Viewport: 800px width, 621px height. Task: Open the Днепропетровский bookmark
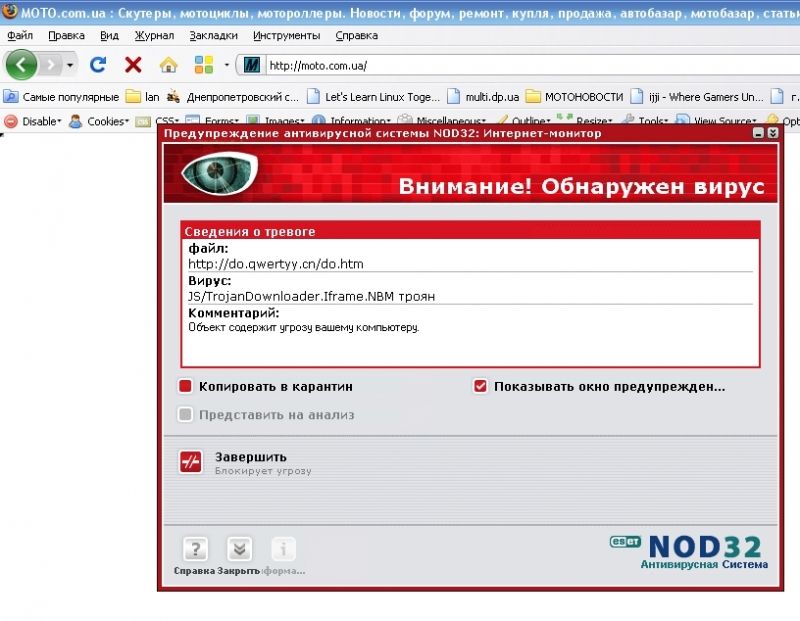pos(233,96)
